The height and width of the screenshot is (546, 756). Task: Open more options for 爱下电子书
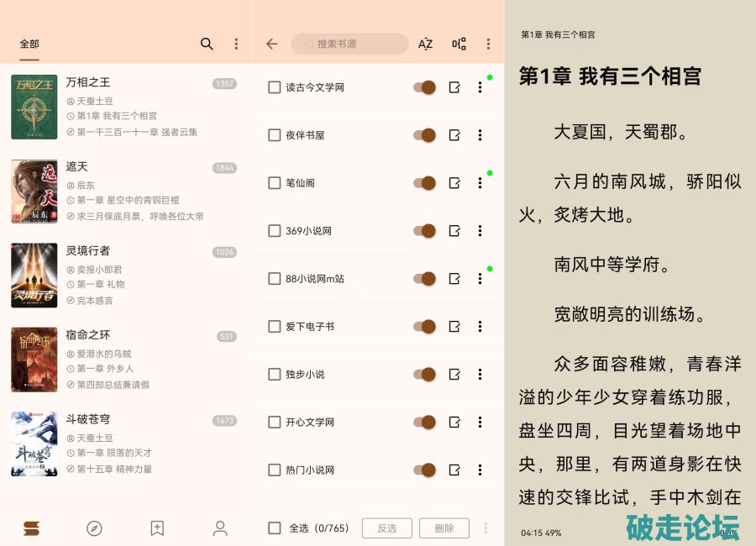(480, 327)
